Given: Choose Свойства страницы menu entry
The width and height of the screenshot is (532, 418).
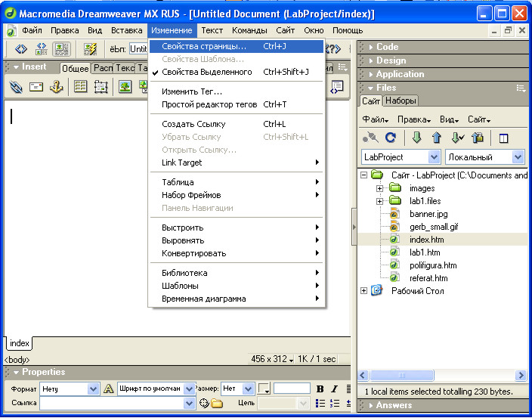Looking at the screenshot, I should (x=237, y=46).
